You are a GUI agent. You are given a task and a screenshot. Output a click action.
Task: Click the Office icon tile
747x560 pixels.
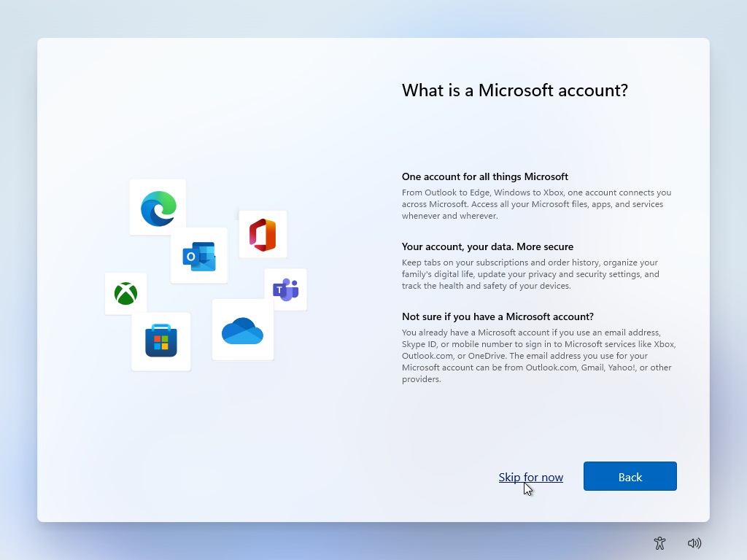tap(263, 234)
